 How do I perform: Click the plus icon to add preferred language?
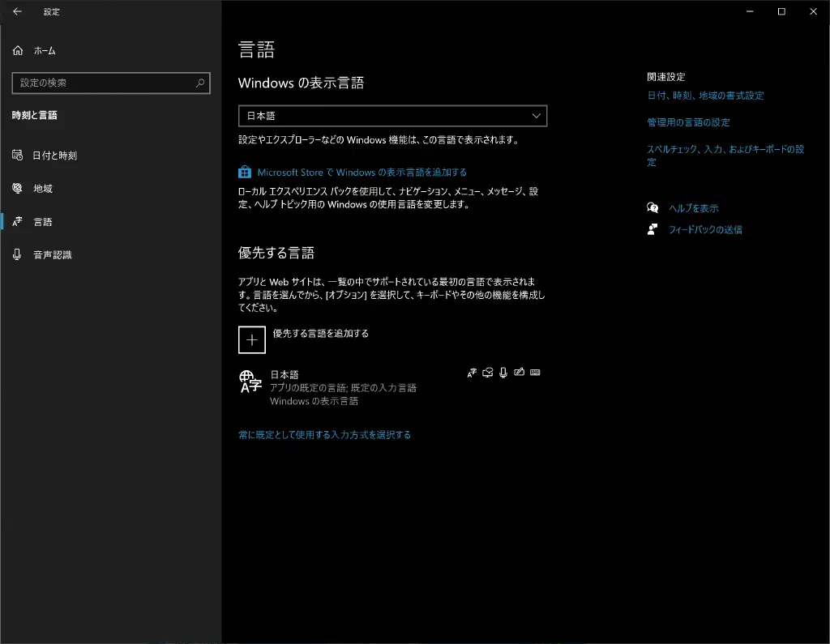tap(252, 340)
